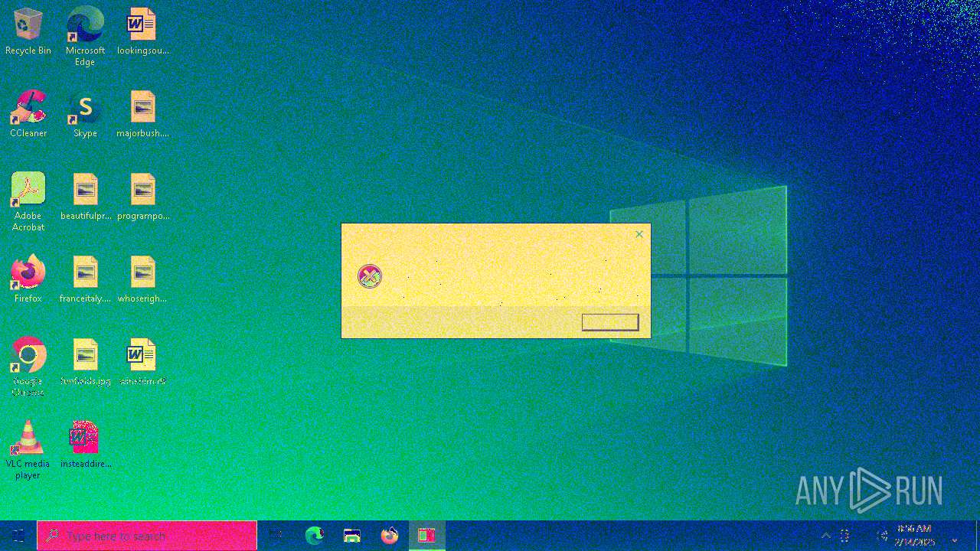Launch Firefox from the desktop shortcut
The height and width of the screenshot is (551, 980).
pos(28,280)
